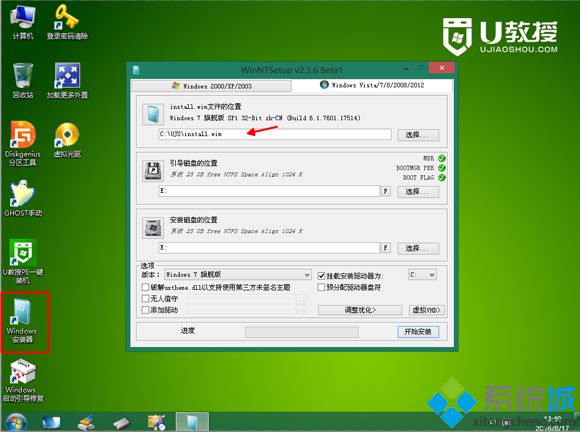Open the 加载更多外置 desktop icon
This screenshot has height=432, width=580.
point(67,81)
